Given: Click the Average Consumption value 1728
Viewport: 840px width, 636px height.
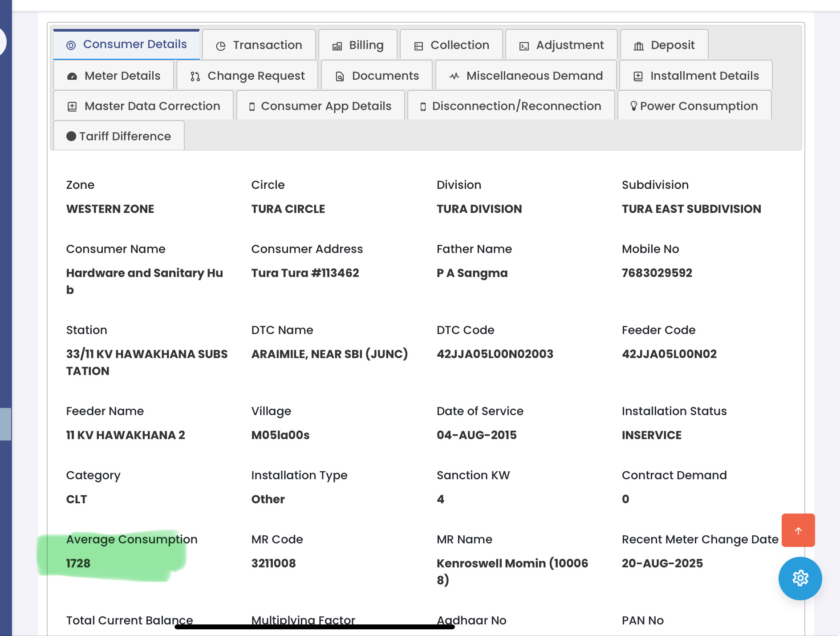Looking at the screenshot, I should click(78, 563).
